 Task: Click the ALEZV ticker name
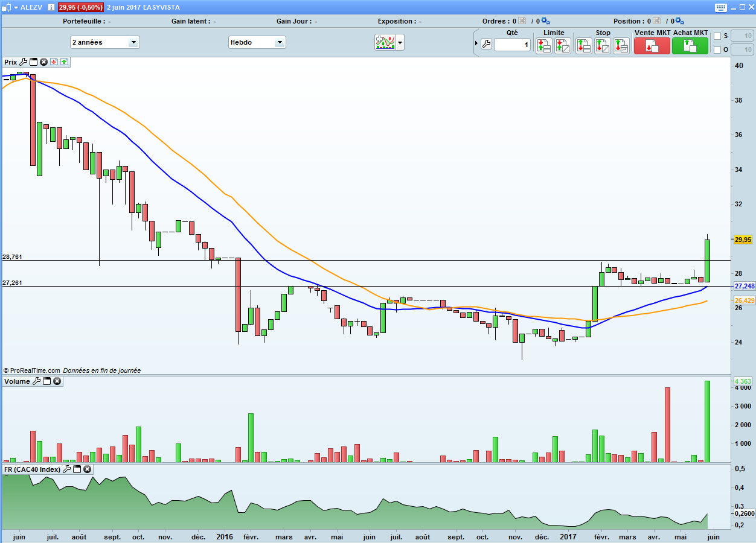pyautogui.click(x=31, y=7)
